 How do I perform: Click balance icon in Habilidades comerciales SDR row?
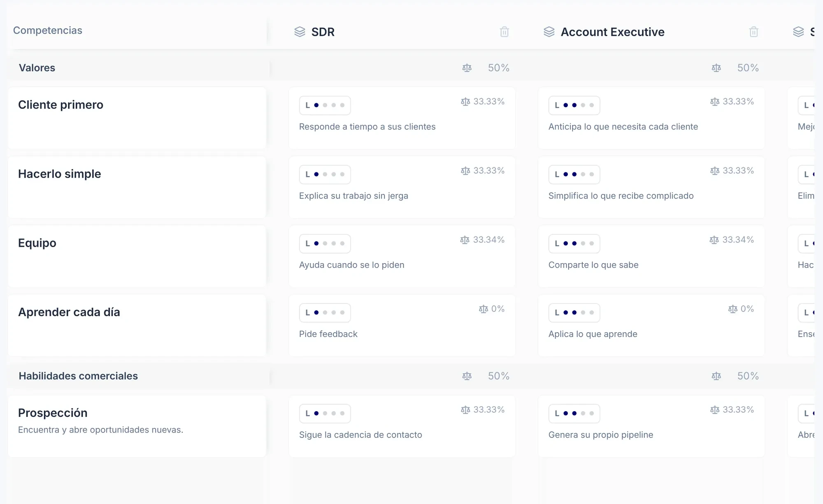(467, 376)
